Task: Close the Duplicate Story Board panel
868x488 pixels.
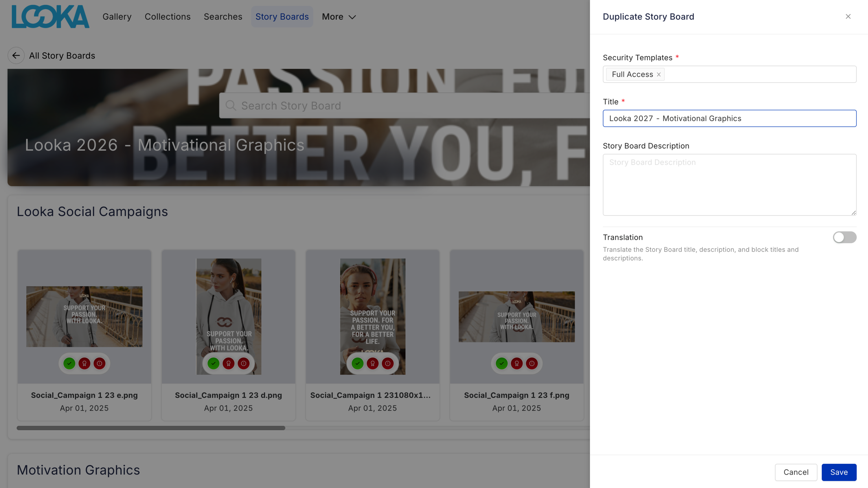Action: tap(848, 16)
